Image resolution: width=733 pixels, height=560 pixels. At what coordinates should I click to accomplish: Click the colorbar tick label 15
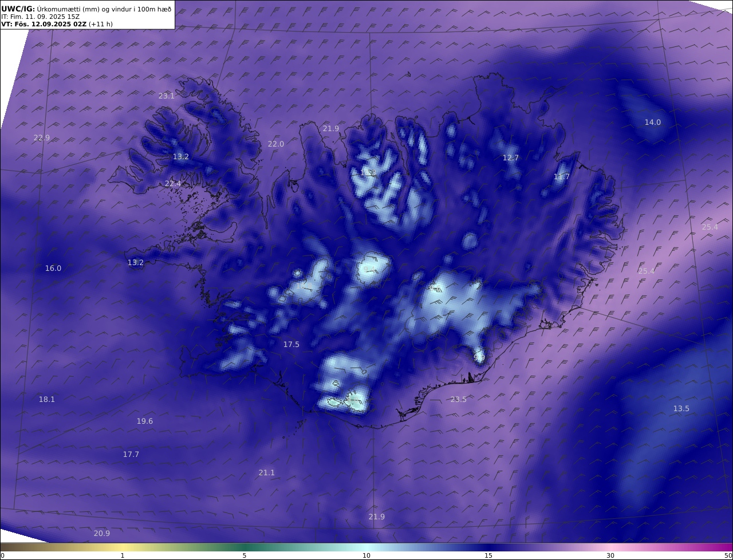[488, 556]
